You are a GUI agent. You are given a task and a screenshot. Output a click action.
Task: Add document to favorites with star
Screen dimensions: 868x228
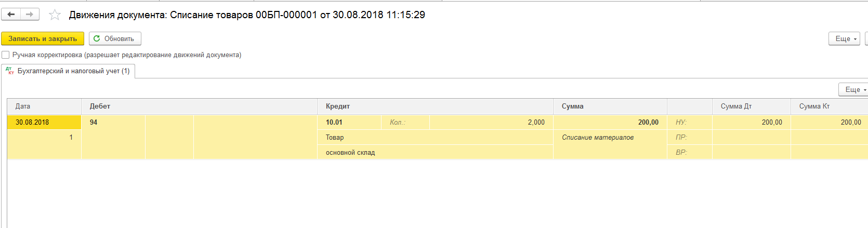coord(55,15)
